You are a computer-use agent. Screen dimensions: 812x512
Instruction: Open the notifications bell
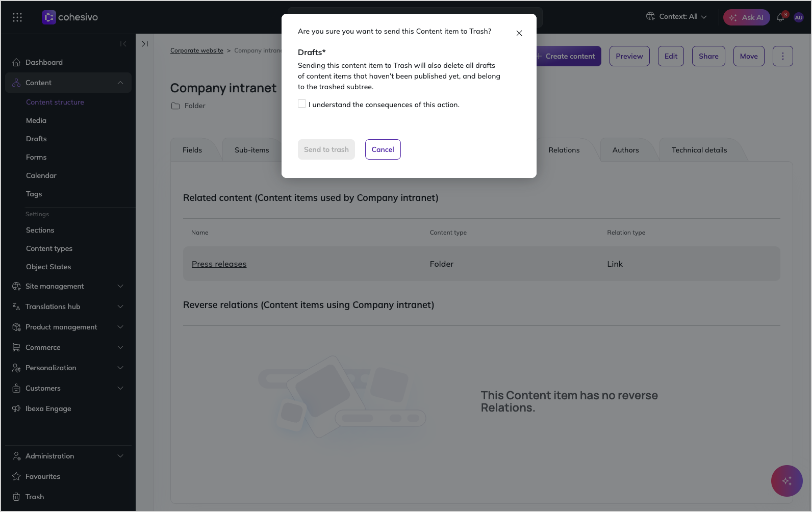click(x=780, y=17)
